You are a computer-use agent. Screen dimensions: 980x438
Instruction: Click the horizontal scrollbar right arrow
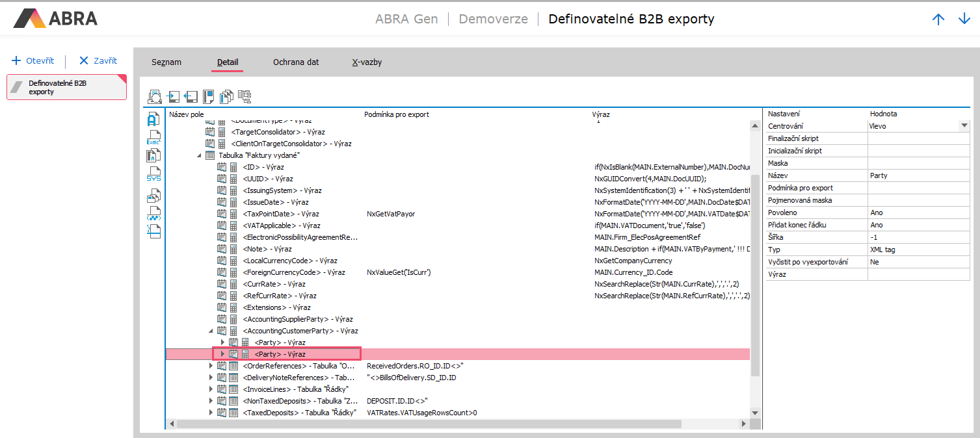744,424
